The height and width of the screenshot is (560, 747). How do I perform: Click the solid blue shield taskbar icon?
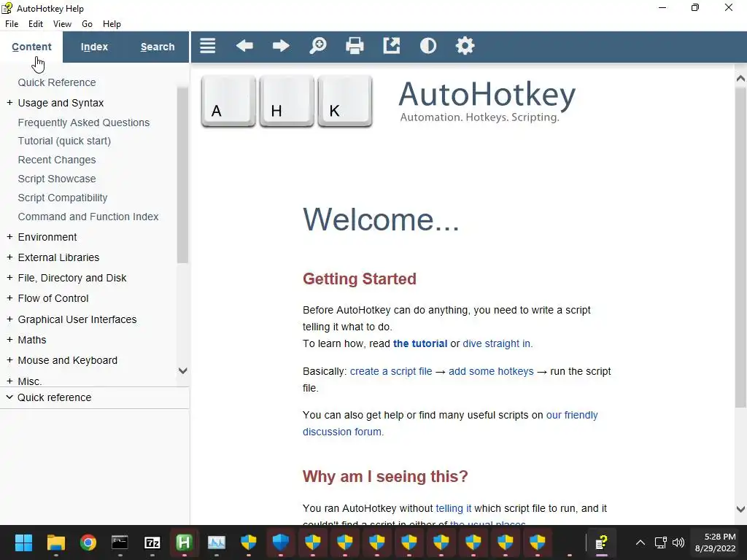(x=281, y=542)
